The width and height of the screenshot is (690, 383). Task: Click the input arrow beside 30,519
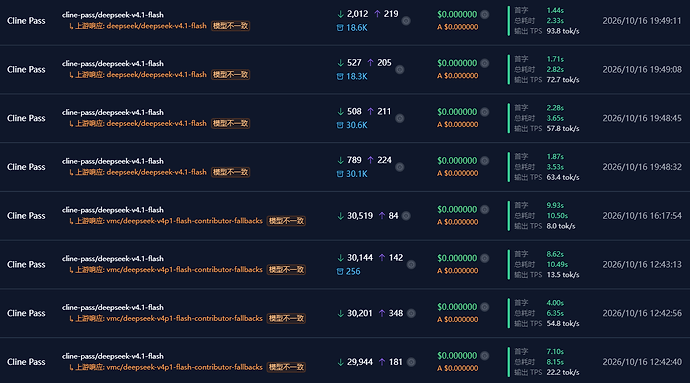(340, 216)
